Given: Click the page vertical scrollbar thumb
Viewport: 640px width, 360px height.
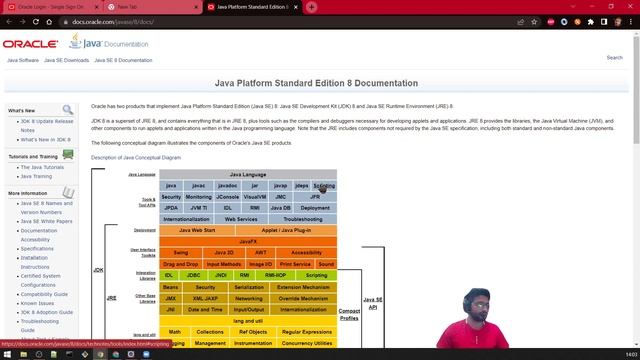Looking at the screenshot, I should 636,90.
